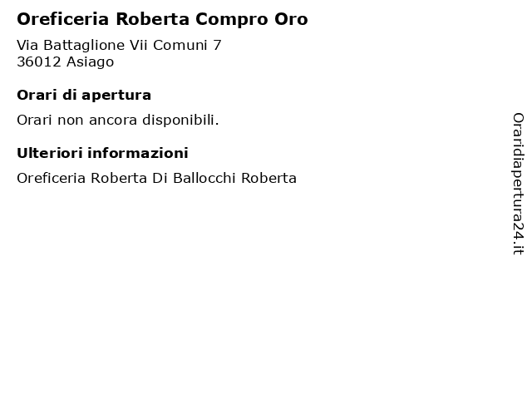Select the word disponibili
532x399 pixels.
tap(180, 120)
